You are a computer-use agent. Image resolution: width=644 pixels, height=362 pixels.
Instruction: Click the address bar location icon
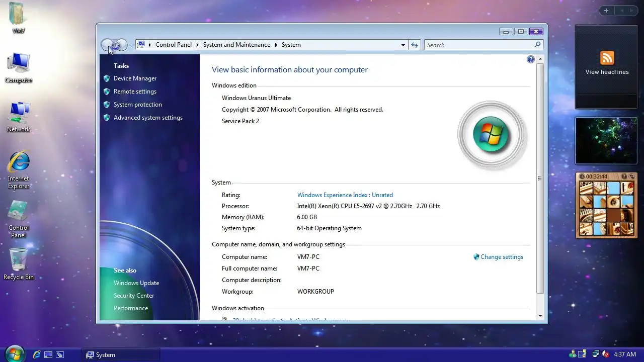[141, 45]
